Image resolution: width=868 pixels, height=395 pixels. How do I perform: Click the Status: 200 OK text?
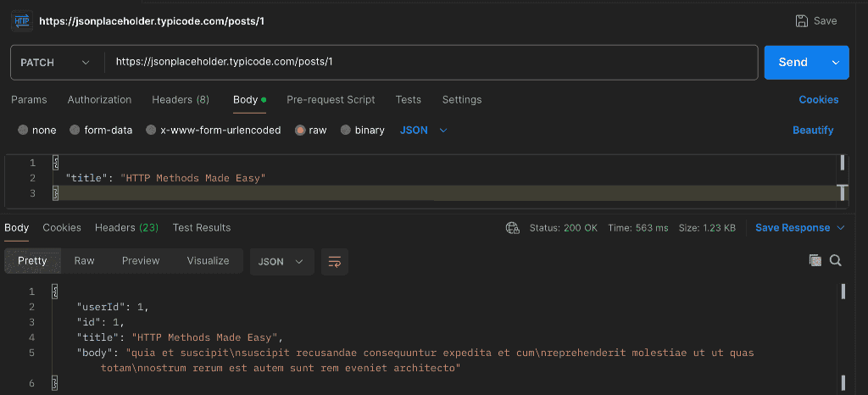coord(563,228)
